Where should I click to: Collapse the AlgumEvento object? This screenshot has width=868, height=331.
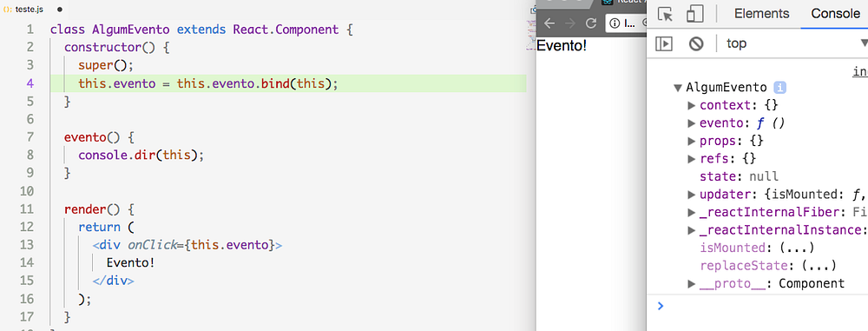tap(678, 88)
